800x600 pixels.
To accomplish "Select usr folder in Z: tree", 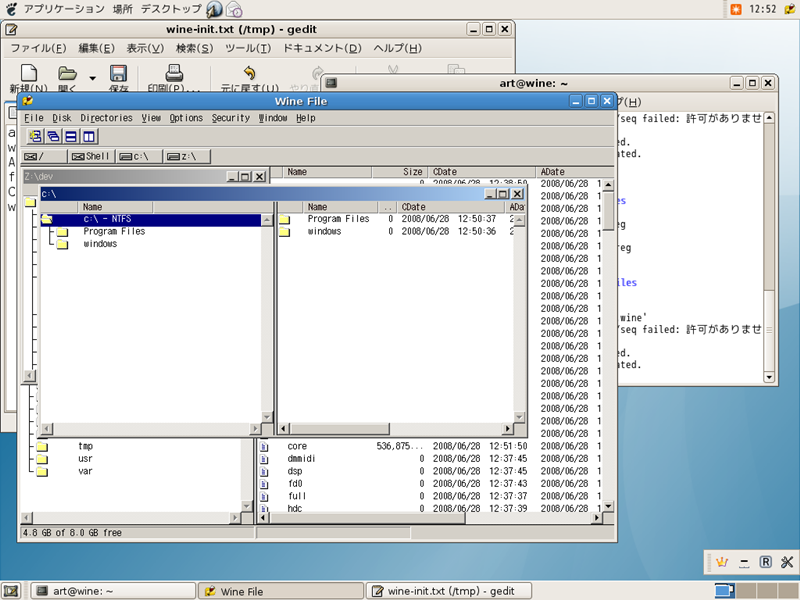I will [85, 459].
